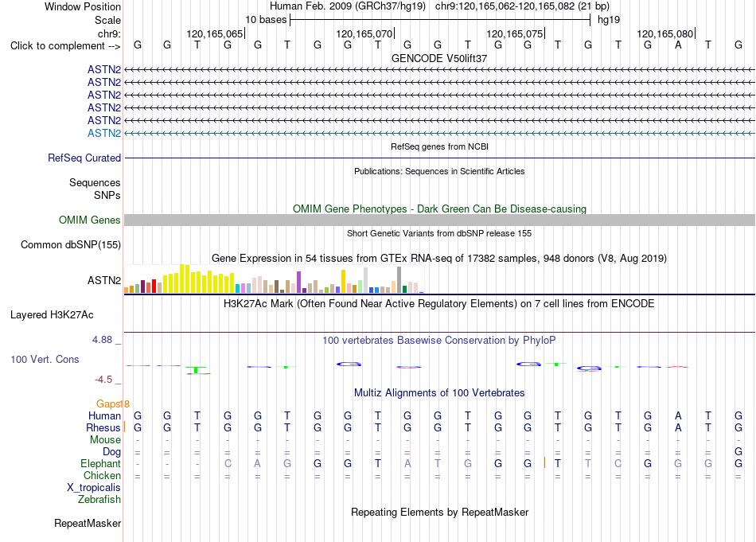Click the 'hg19' label next to scale bar
This screenshot has width=756, height=542.
tap(609, 20)
